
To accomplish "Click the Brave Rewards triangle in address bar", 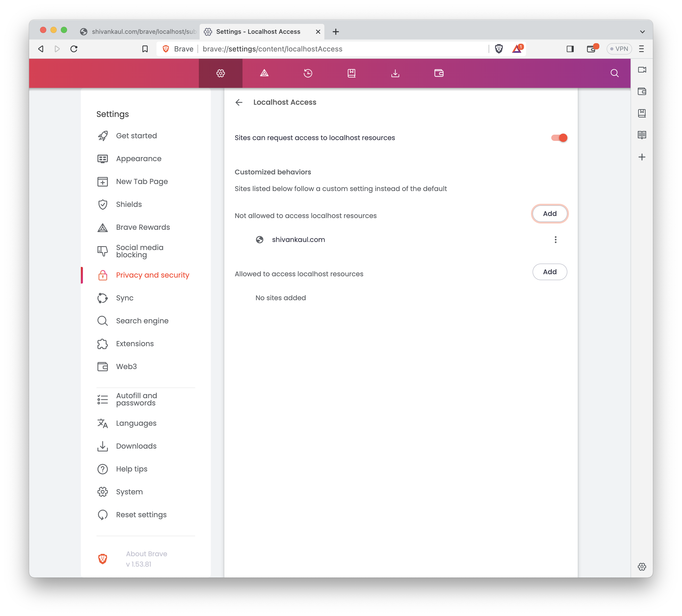I will 517,49.
